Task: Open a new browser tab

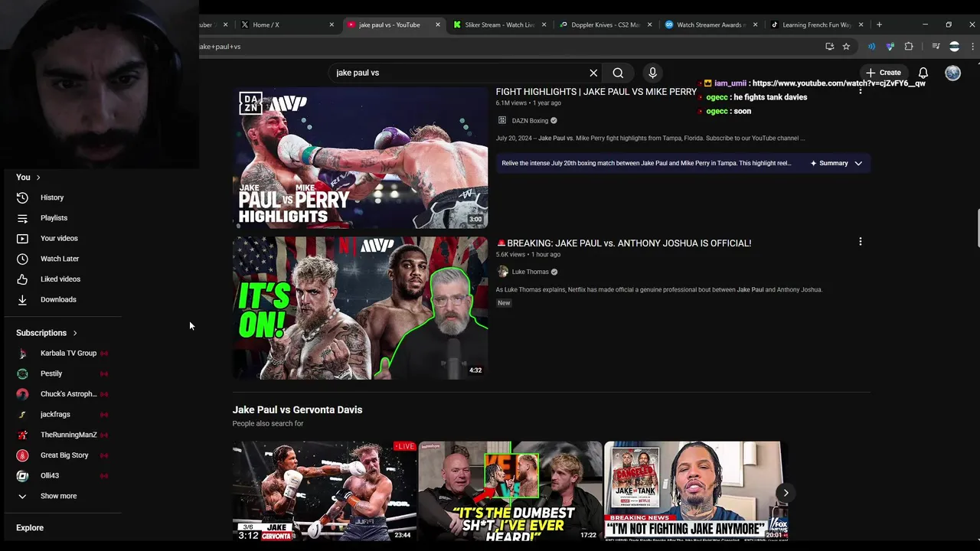Action: pyautogui.click(x=879, y=24)
